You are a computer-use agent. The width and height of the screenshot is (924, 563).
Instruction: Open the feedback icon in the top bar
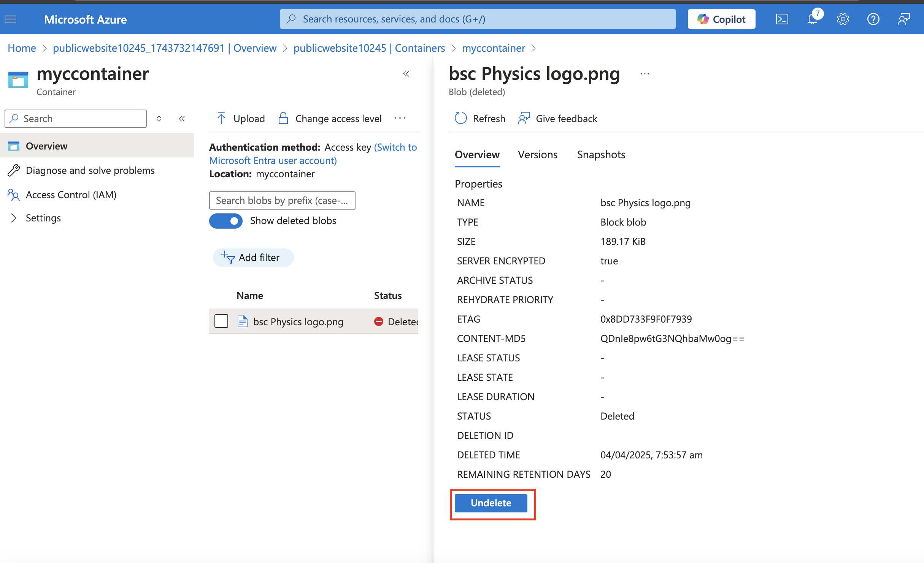click(x=903, y=19)
